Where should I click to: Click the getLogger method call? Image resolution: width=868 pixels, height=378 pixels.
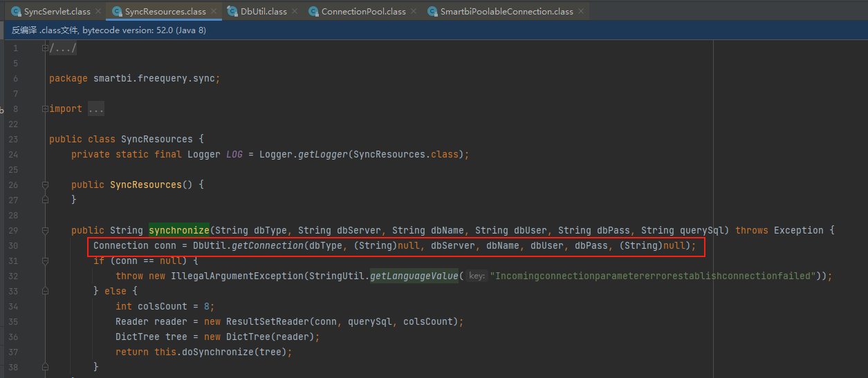(323, 155)
